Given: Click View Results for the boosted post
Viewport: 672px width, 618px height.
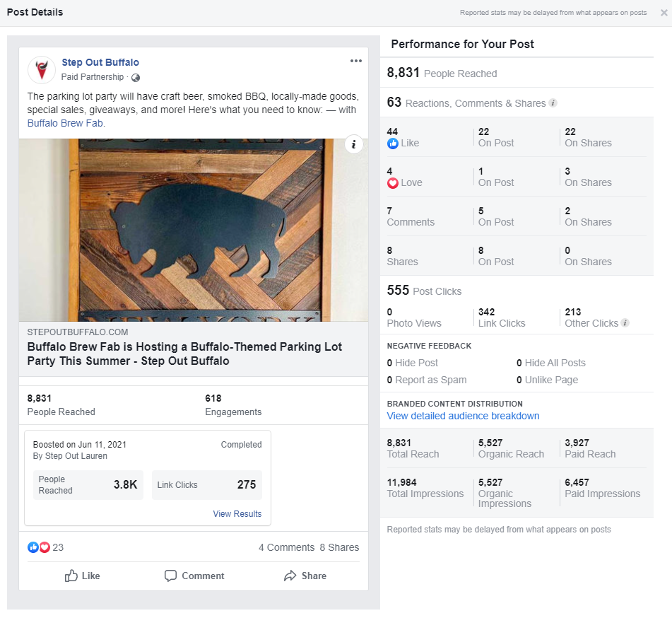Looking at the screenshot, I should coord(237,513).
